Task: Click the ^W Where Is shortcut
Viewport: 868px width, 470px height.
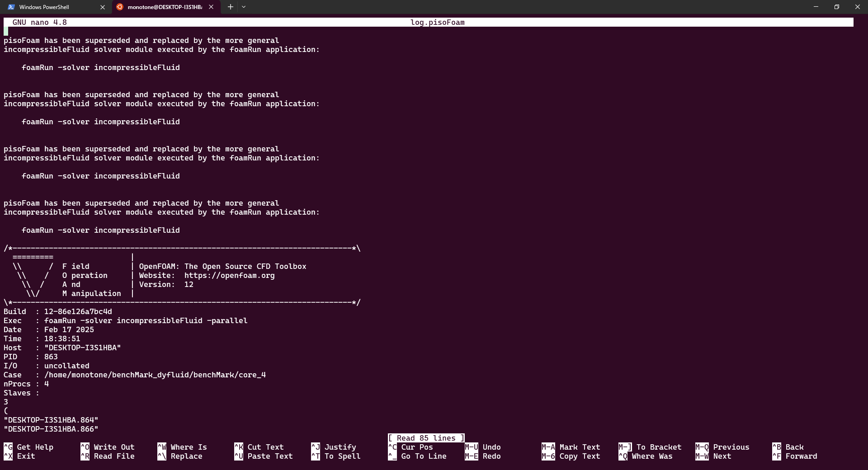Action: (182, 447)
